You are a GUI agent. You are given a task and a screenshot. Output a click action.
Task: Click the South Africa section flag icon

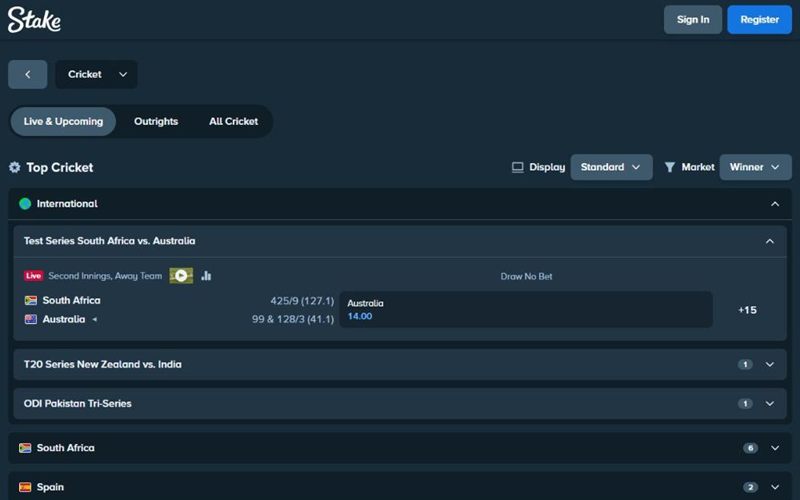pyautogui.click(x=25, y=448)
